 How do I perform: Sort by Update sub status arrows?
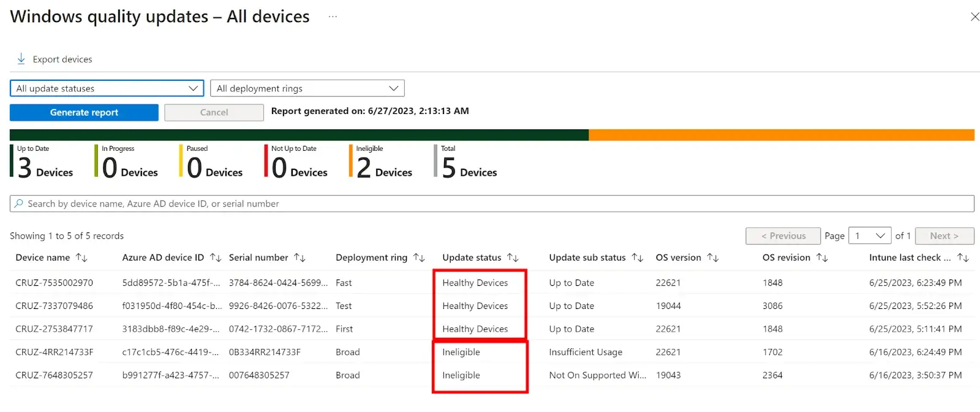[637, 257]
